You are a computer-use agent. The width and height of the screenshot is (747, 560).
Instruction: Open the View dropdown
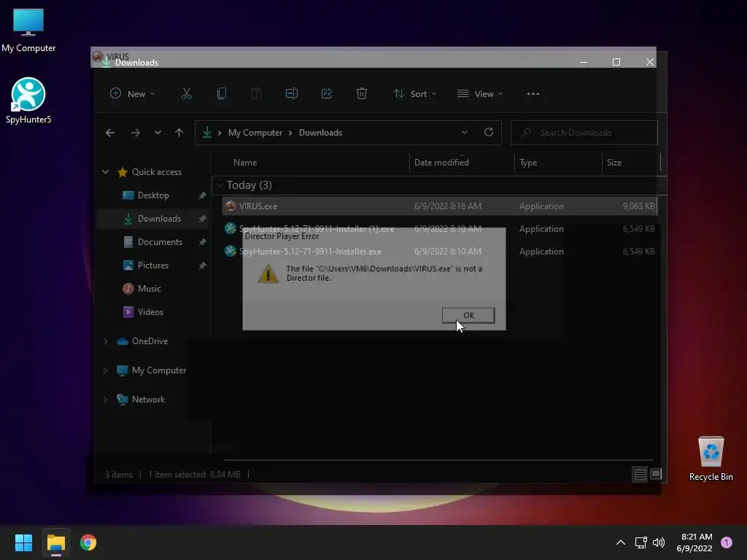pyautogui.click(x=480, y=94)
